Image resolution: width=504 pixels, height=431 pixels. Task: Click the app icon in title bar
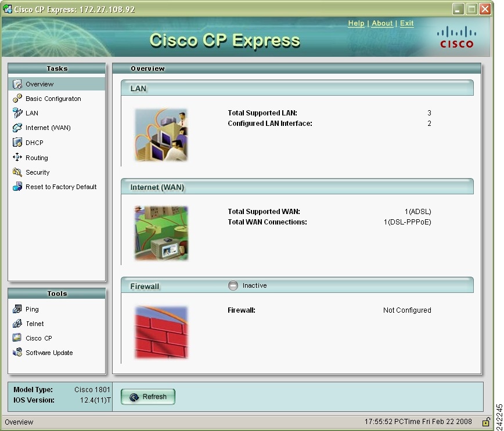tap(7, 9)
